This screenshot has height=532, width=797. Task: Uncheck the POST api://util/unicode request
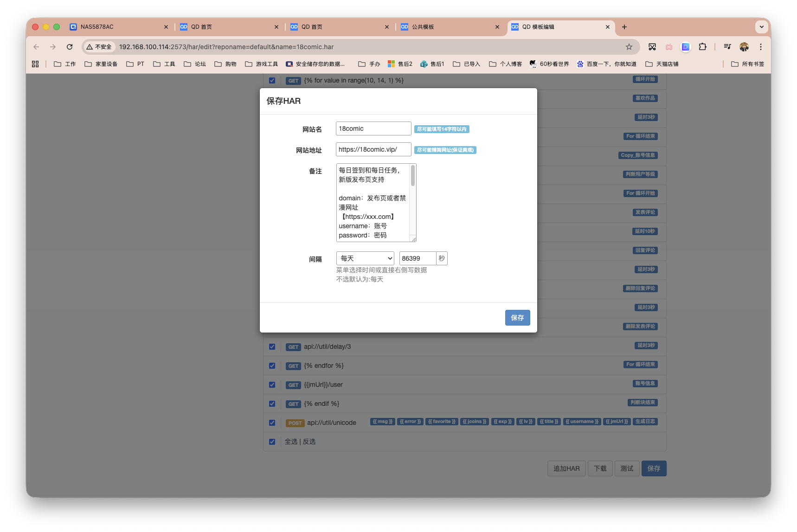click(x=272, y=423)
